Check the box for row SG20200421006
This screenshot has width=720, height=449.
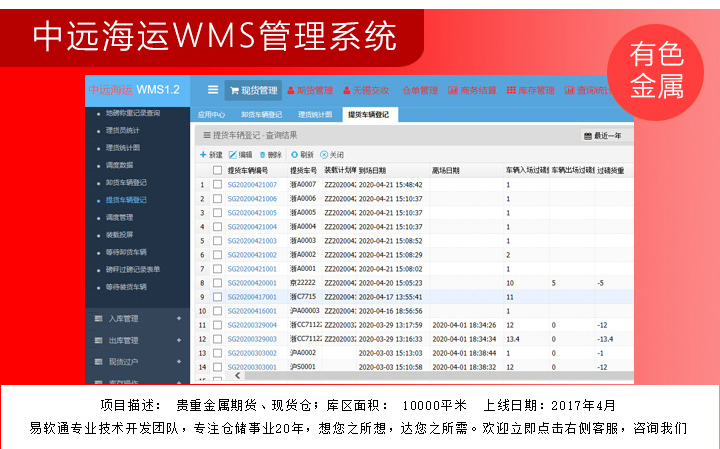coord(218,199)
